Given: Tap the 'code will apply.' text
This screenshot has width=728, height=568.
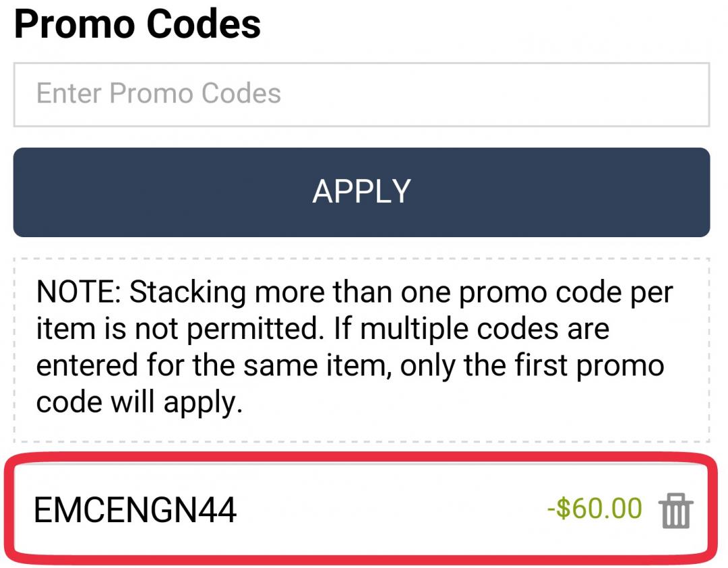Looking at the screenshot, I should [x=139, y=402].
